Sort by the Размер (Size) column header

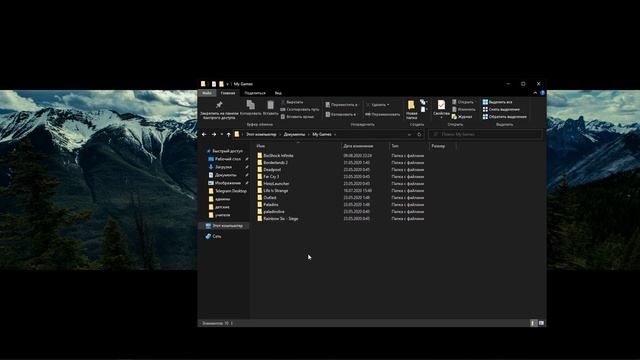pos(438,146)
